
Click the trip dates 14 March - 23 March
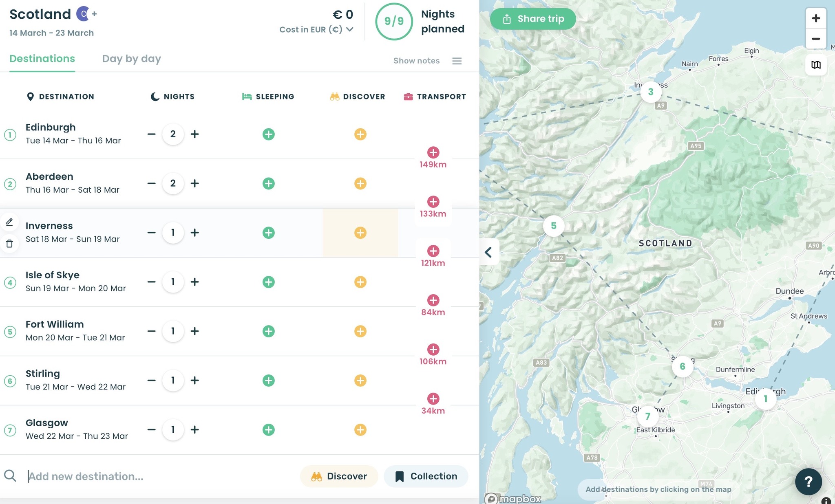tap(51, 33)
